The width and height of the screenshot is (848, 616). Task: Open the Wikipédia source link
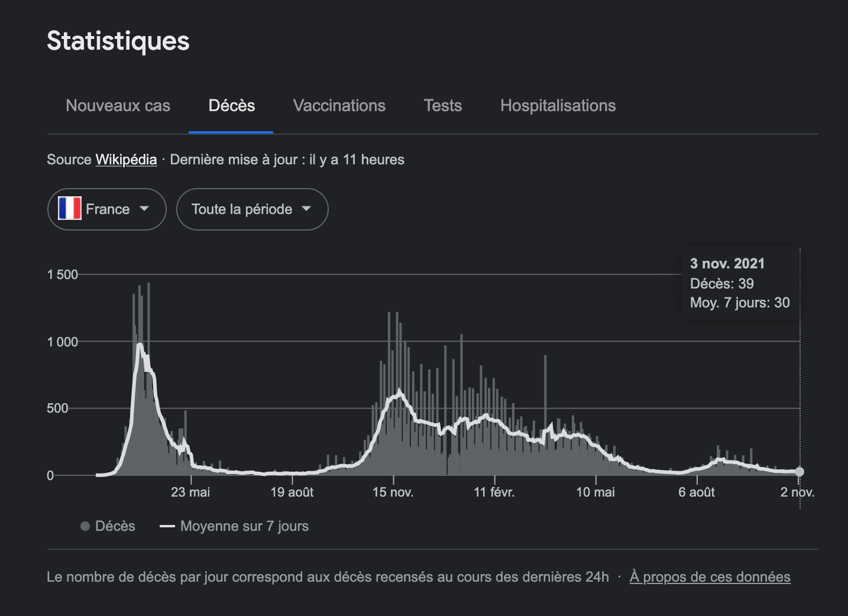(126, 160)
